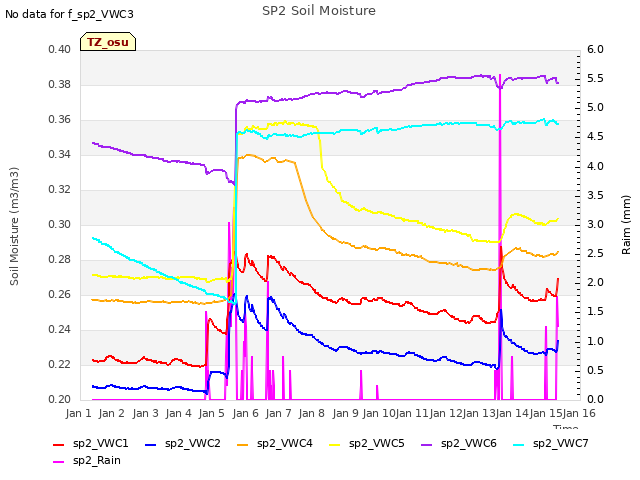The width and height of the screenshot is (640, 480).
Task: Click the Jan 3 x-axis tick label
Action: pos(145,413)
